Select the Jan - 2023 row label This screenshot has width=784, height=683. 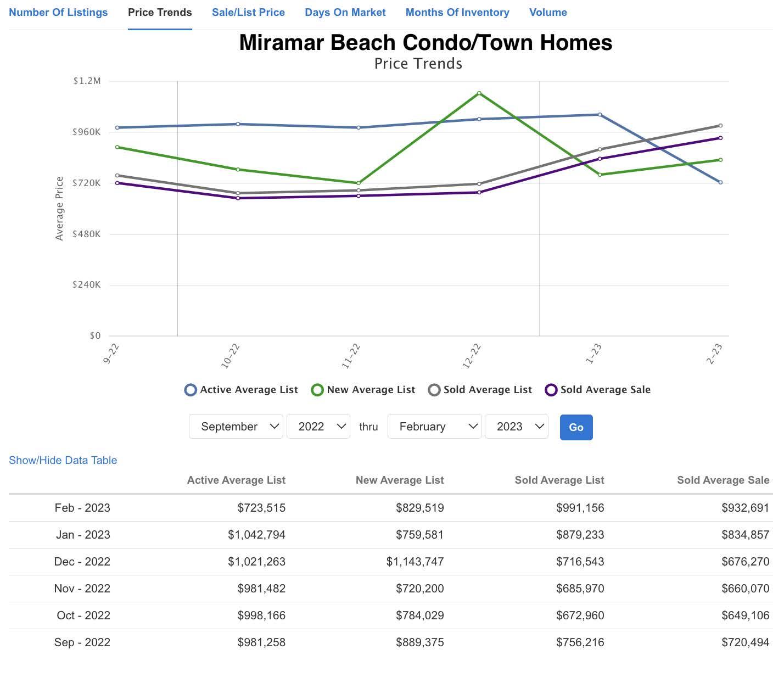tap(83, 535)
